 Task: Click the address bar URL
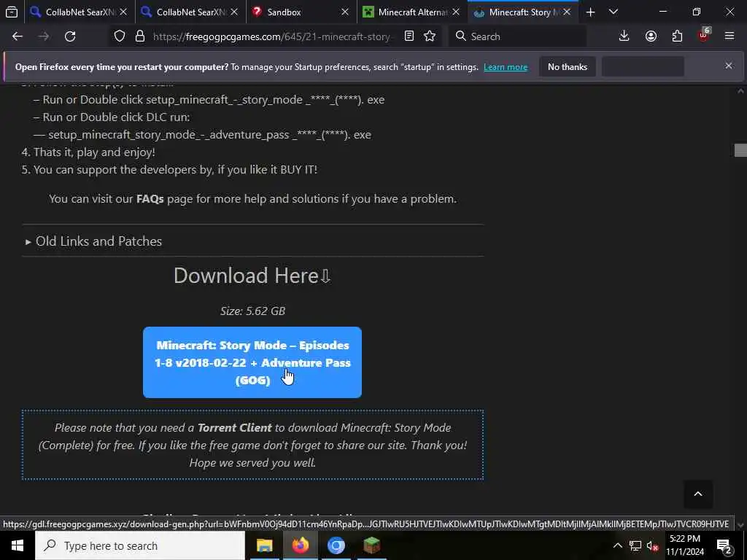click(x=272, y=36)
